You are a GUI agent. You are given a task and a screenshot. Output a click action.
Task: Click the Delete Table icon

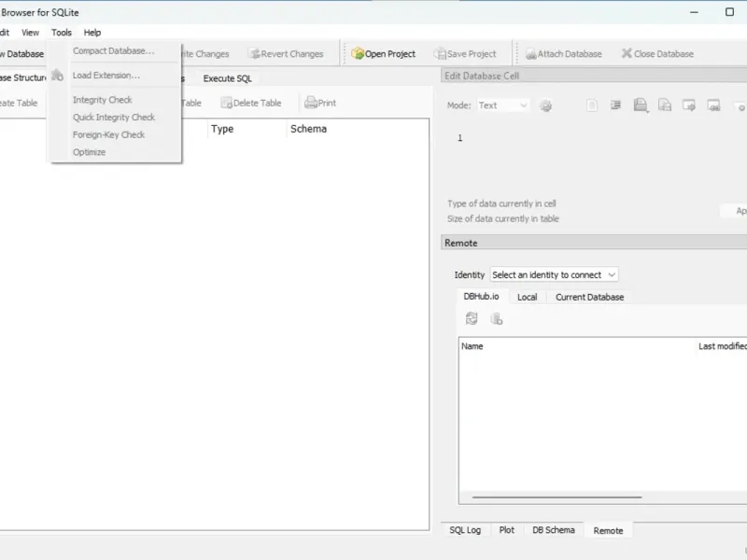(x=226, y=103)
